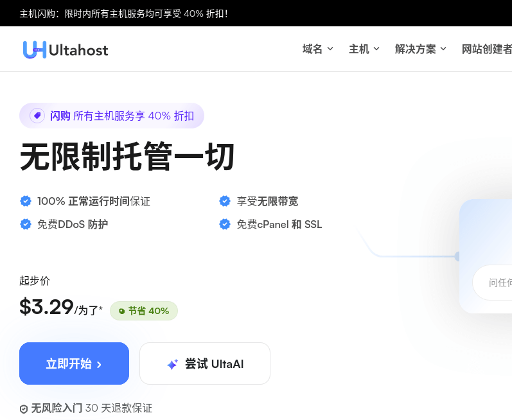The image size is (512, 420).
Task: Click the 起步价 label
Action: pyautogui.click(x=35, y=281)
